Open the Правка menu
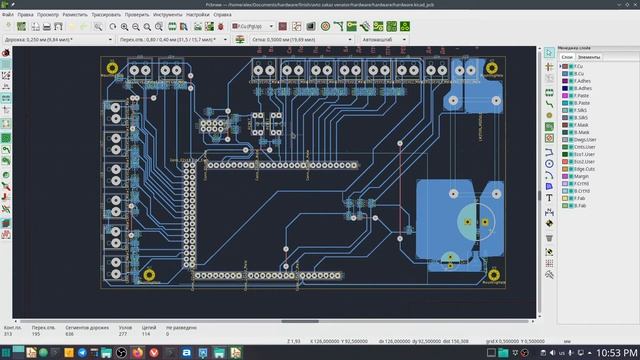Screen dimensions: 640x360 25,14
